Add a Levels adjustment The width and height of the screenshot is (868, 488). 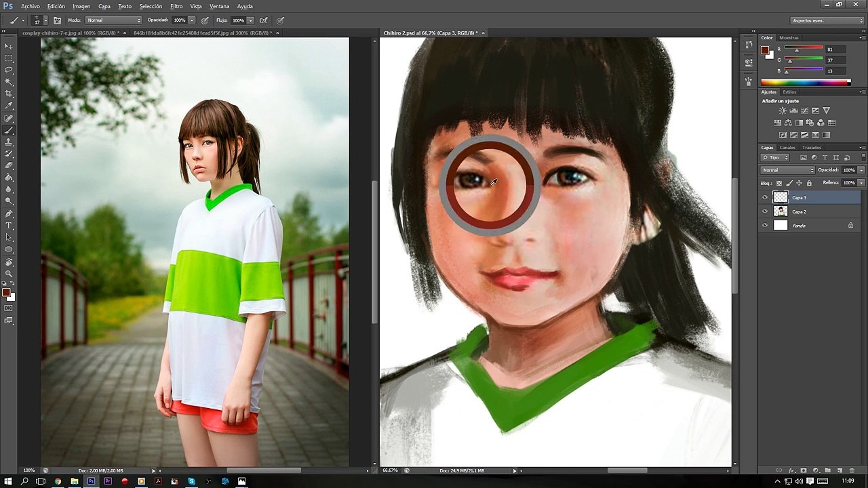point(793,110)
